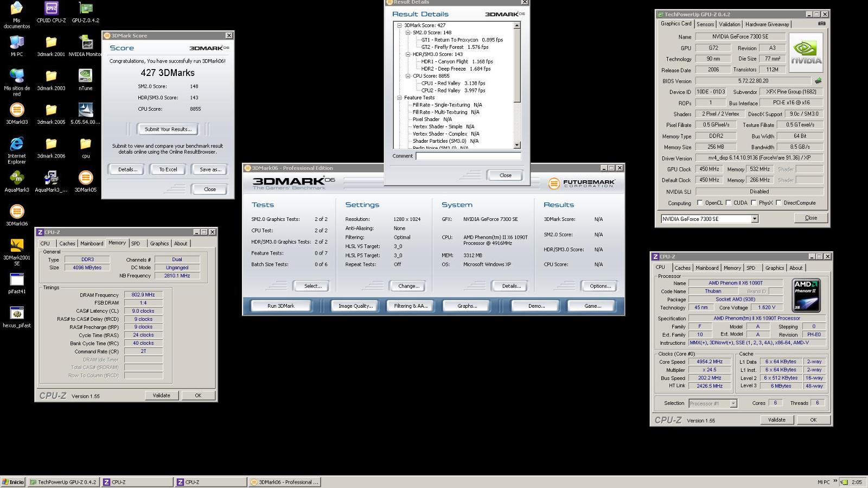Open 3dmark 2001 folder icon
Viewport: 868px width, 488px height.
[x=51, y=46]
